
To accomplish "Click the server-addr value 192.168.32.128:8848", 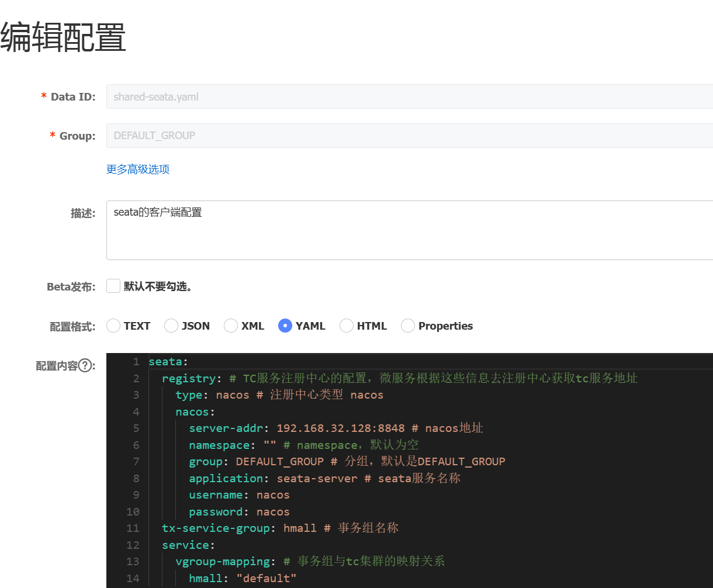I will (x=341, y=428).
